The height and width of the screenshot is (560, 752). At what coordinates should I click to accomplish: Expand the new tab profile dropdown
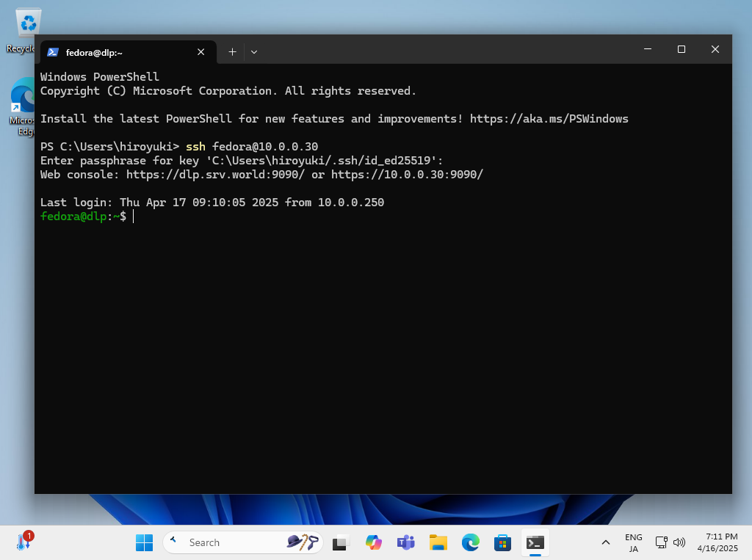point(254,52)
